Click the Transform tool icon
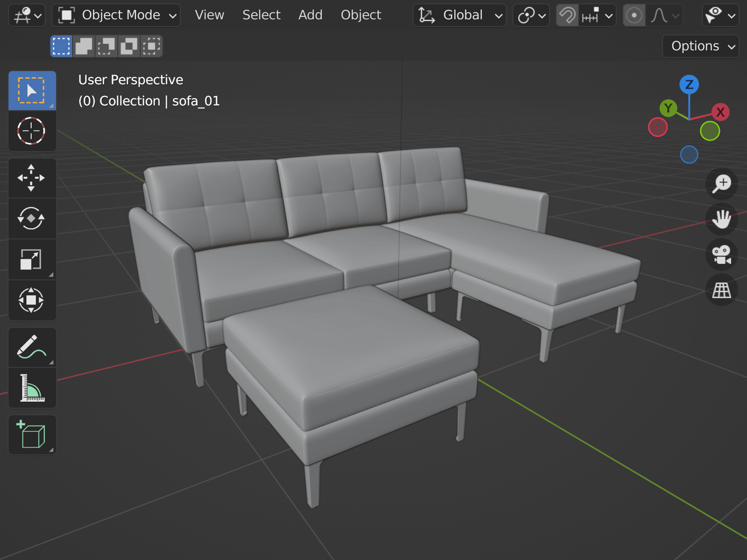 (31, 300)
